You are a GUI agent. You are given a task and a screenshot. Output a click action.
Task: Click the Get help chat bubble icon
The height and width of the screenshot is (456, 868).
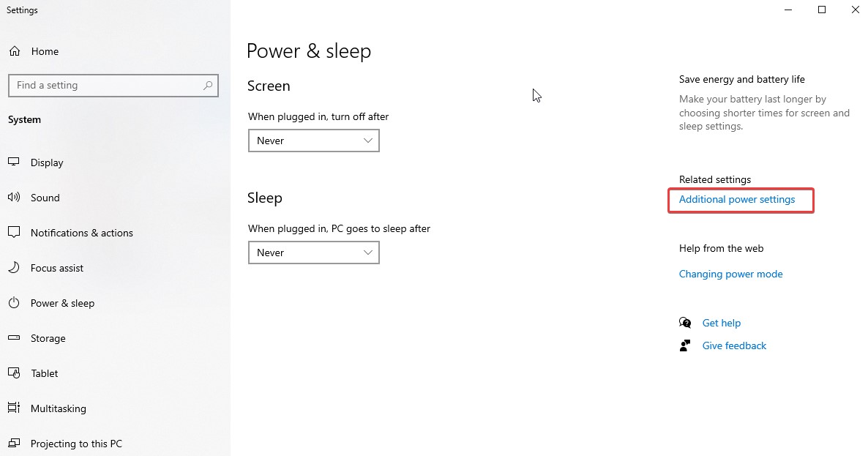[685, 322]
